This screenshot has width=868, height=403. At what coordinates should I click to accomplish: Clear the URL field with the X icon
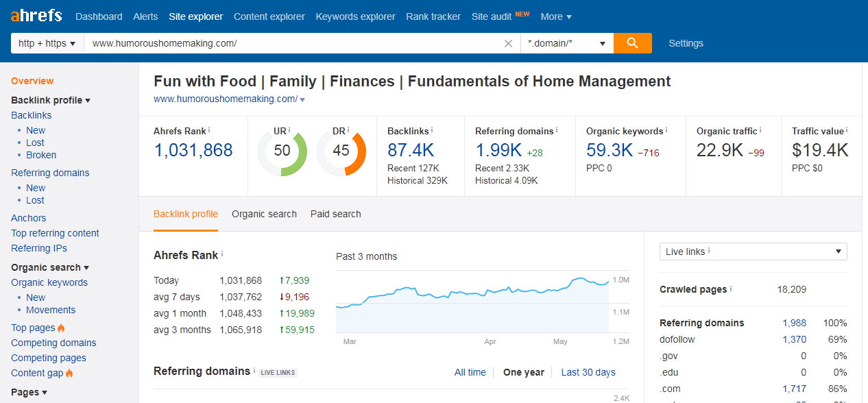coord(508,43)
